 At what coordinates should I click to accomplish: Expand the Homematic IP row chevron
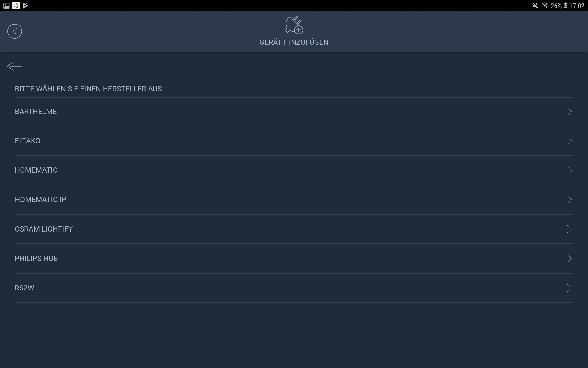(569, 200)
